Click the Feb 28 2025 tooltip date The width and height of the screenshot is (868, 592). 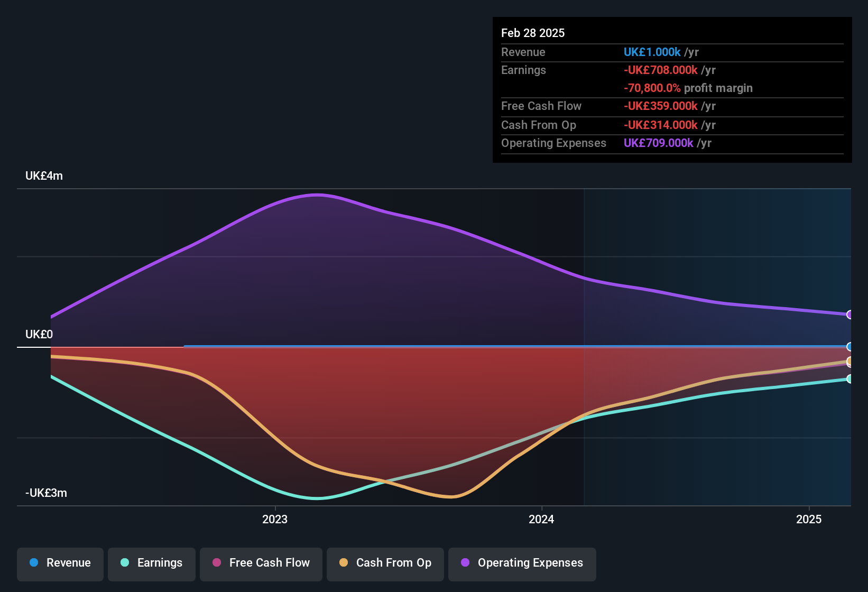533,33
